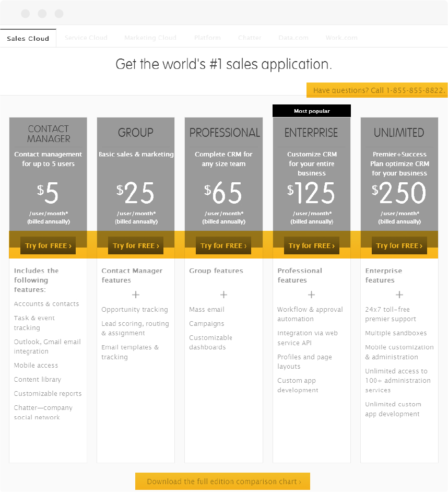Switch to the Service Cloud tab
Image resolution: width=448 pixels, height=493 pixels.
(86, 37)
